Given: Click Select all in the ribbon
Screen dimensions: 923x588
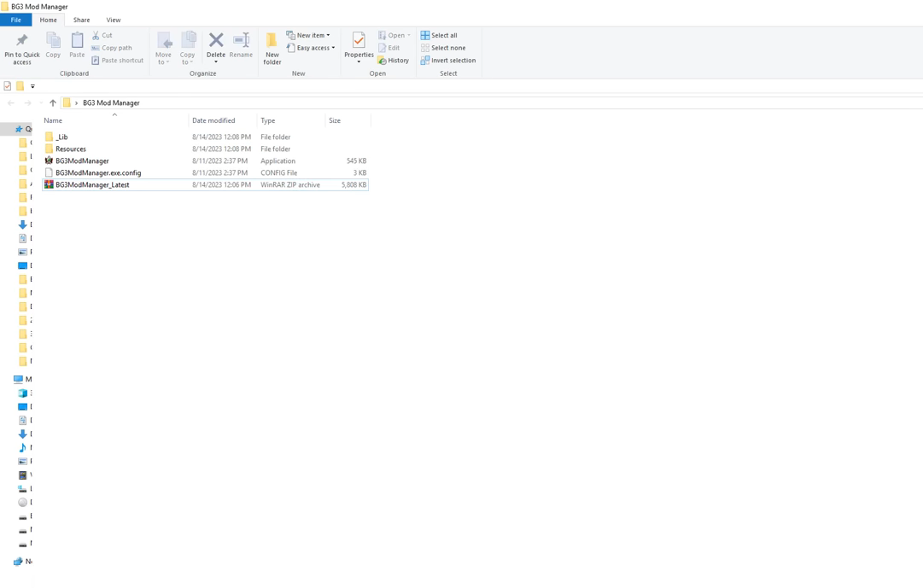Looking at the screenshot, I should point(439,35).
